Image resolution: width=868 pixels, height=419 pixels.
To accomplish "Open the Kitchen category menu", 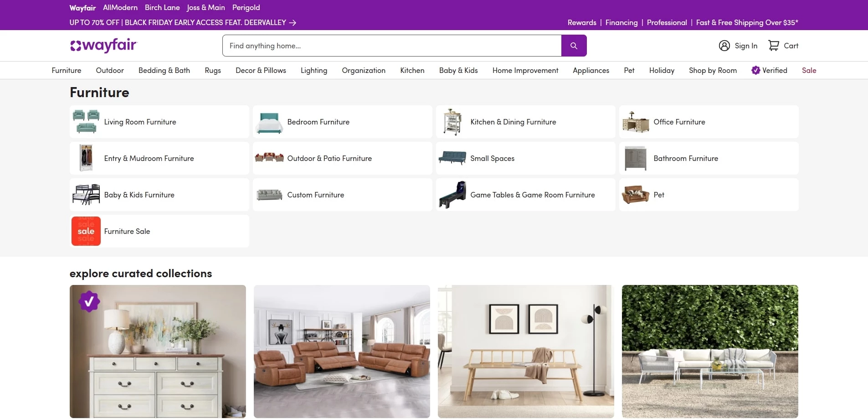I will point(412,70).
